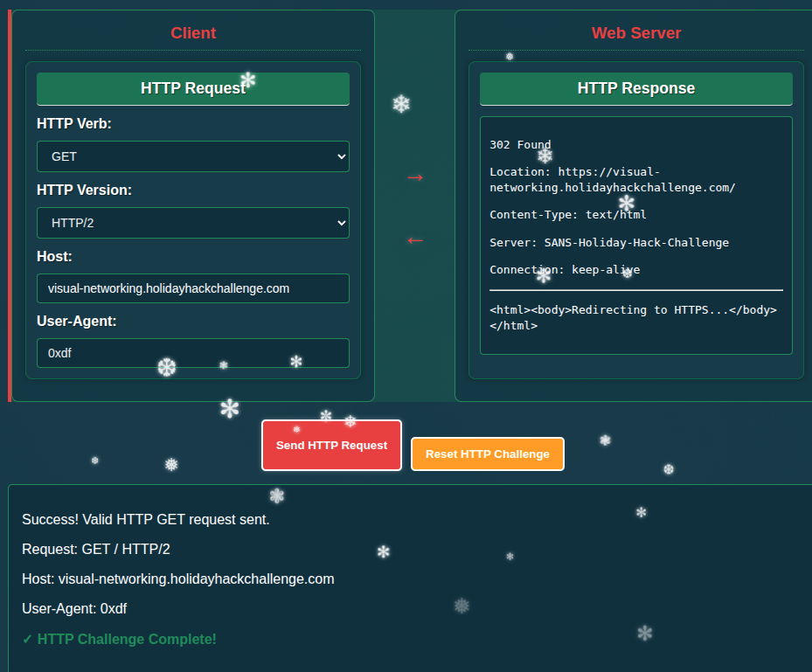Viewport: 812px width, 672px height.
Task: Click the red right-pointing request arrow
Action: coord(415,178)
